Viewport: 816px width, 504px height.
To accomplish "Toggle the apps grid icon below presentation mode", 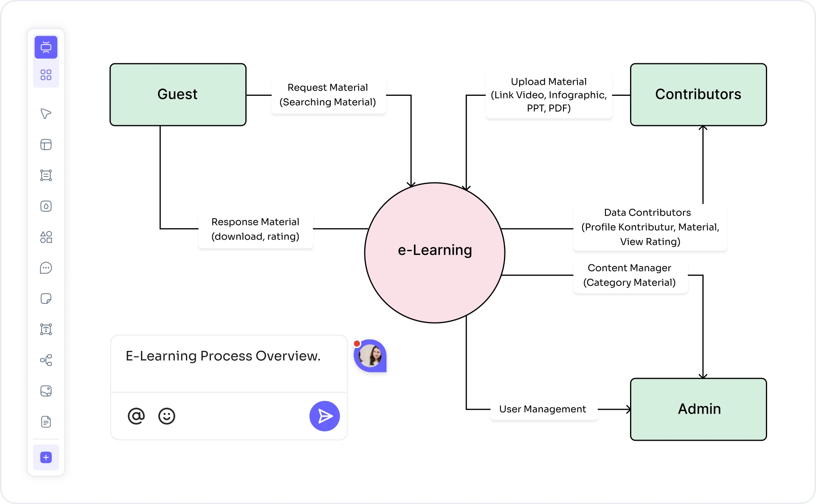I will pos(46,74).
